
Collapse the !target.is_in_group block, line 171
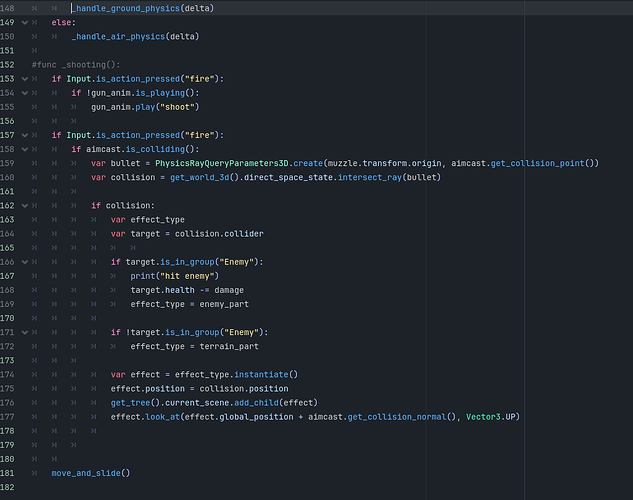click(x=25, y=333)
